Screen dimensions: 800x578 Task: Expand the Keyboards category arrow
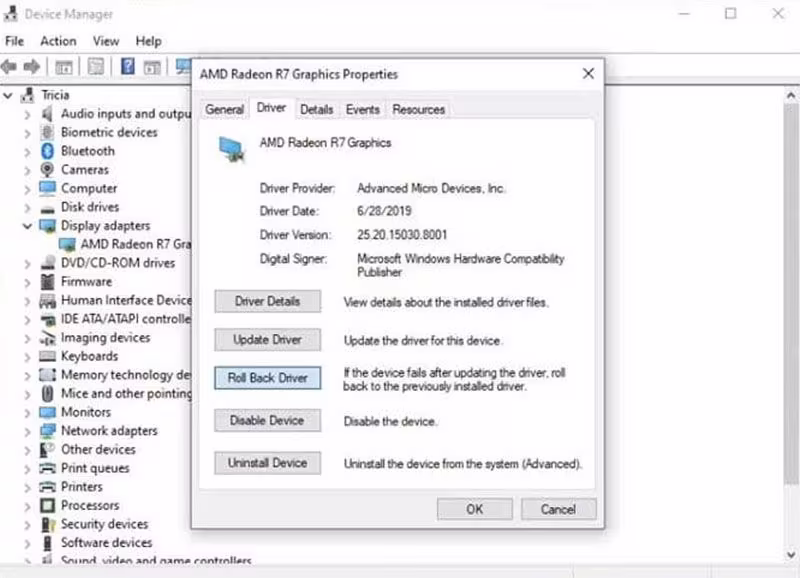pos(27,357)
